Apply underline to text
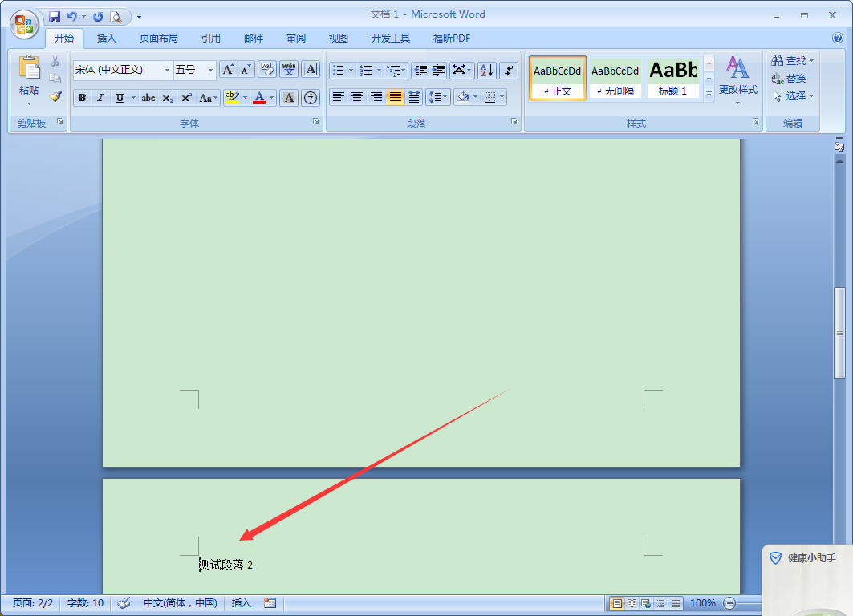The image size is (853, 616). coord(119,97)
